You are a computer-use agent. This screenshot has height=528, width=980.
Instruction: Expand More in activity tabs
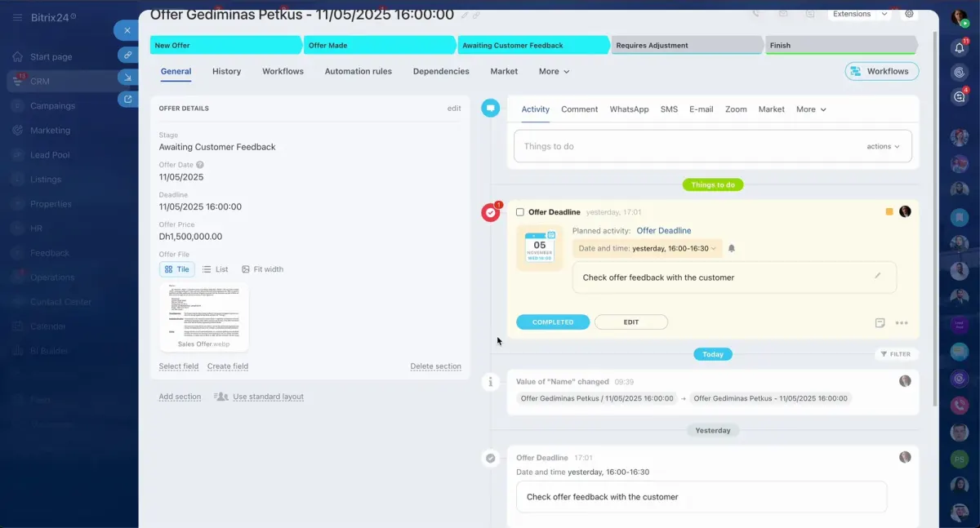click(811, 109)
